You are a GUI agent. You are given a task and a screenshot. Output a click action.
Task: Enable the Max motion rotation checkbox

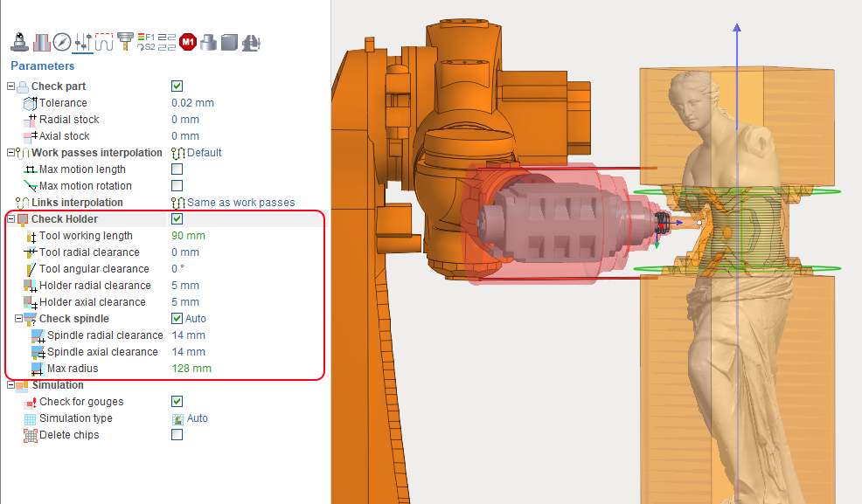pyautogui.click(x=177, y=185)
